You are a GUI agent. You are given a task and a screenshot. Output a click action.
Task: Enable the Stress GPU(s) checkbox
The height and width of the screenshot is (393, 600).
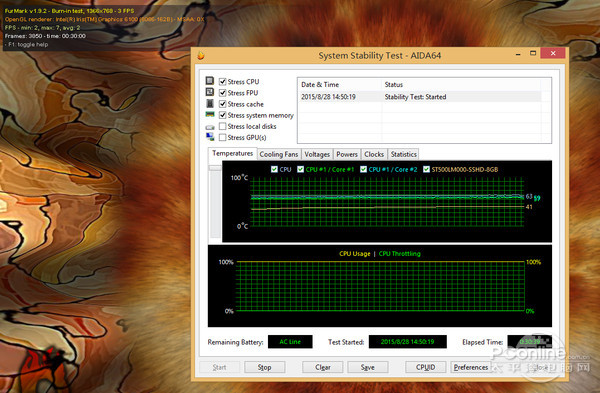tap(222, 137)
